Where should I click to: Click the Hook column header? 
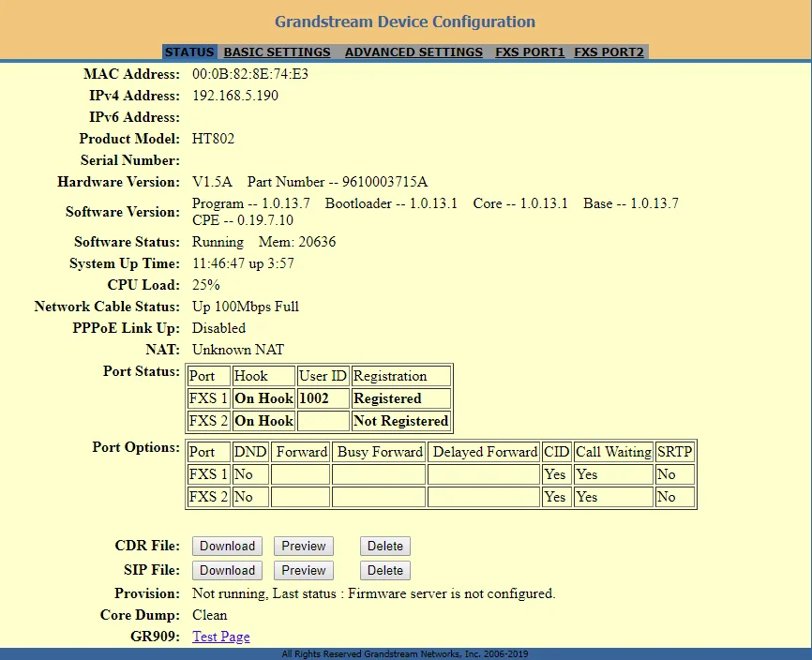[x=263, y=376]
